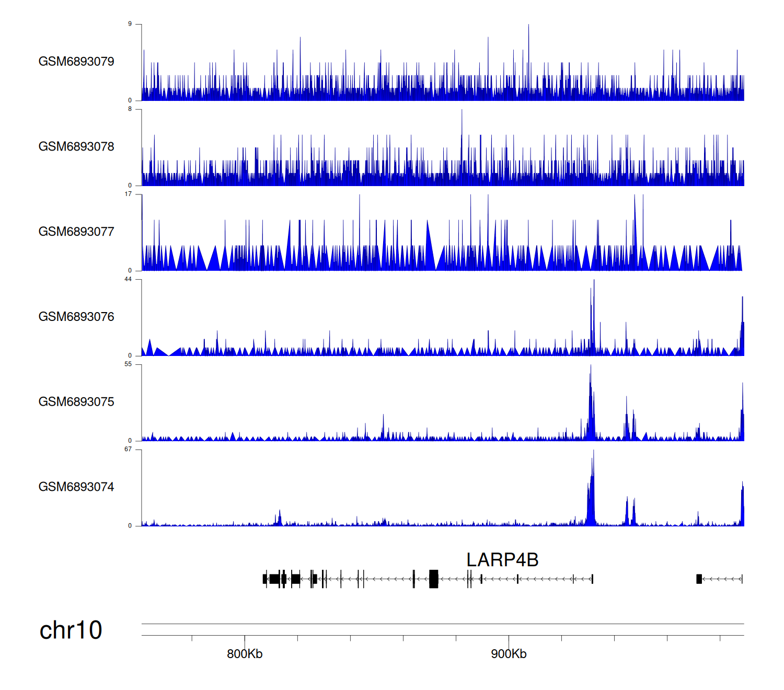Click the 900Kb axis position label

click(509, 654)
